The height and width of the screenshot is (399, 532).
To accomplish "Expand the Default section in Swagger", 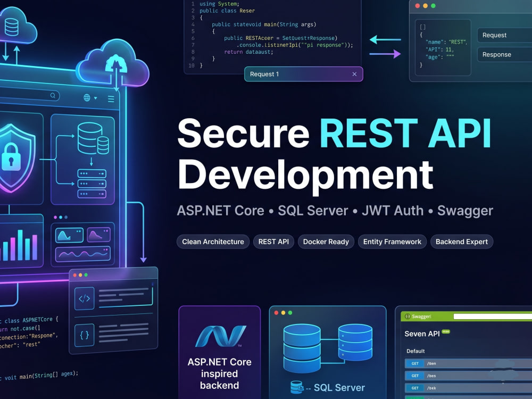I will click(415, 351).
